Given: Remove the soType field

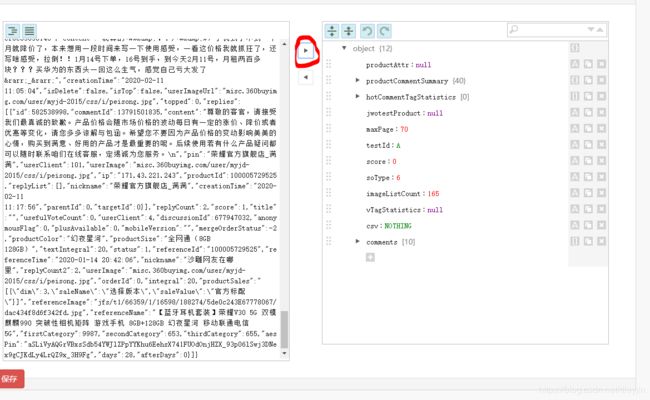Looking at the screenshot, I should coord(601,177).
